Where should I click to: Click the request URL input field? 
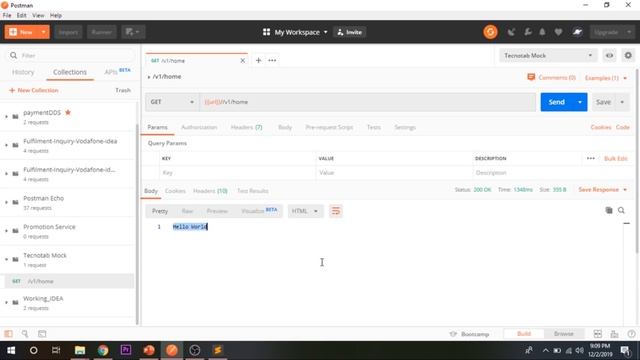[x=367, y=102]
